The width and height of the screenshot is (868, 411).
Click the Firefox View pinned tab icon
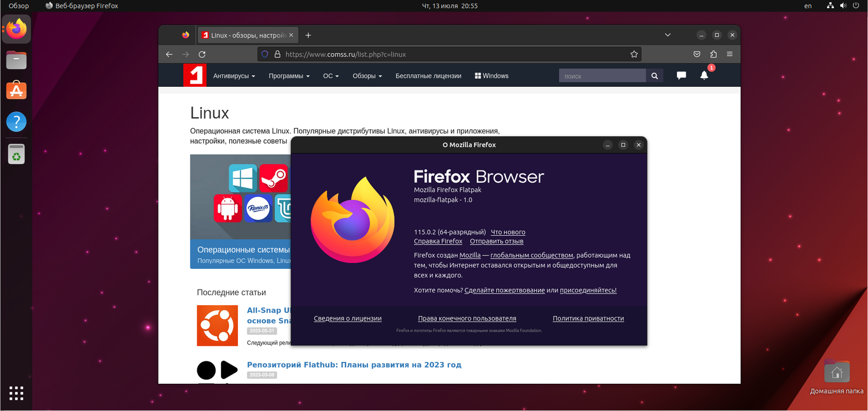point(185,35)
